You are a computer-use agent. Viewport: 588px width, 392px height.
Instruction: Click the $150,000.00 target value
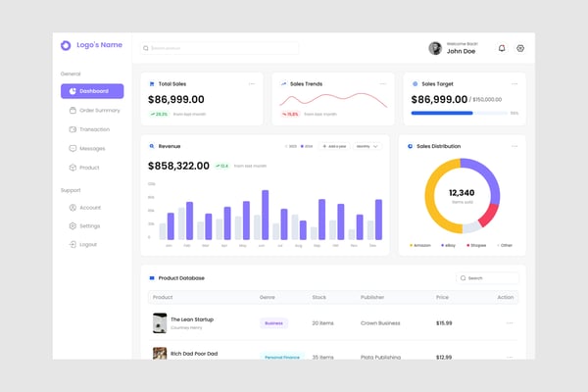click(487, 100)
